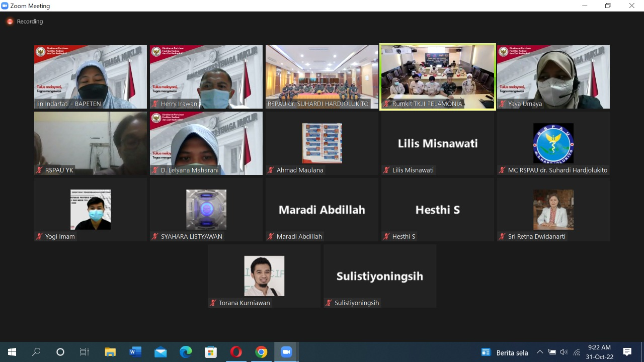Click Torana Kurniawan's profile picture
Screen dimensions: 644x362
[x=264, y=276]
